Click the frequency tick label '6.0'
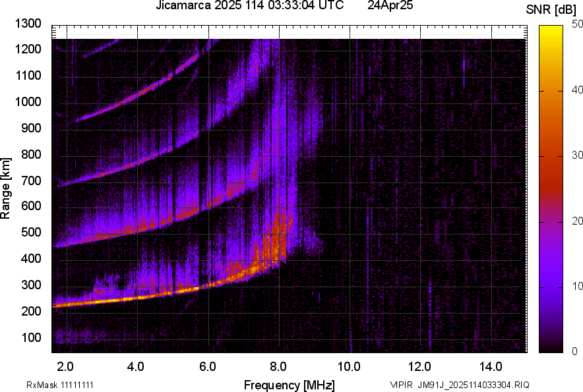583x392 pixels. point(208,367)
